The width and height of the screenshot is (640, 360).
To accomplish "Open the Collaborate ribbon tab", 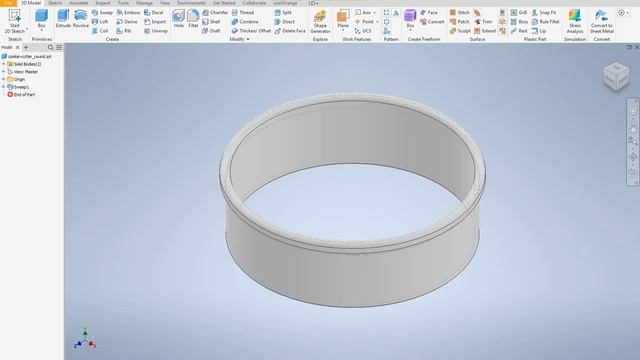I will coord(254,3).
